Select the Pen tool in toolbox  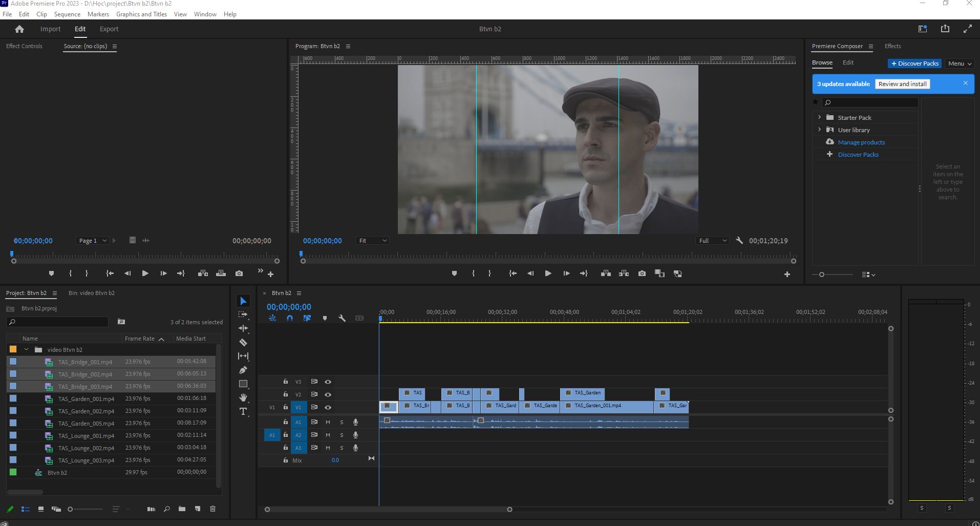click(243, 370)
